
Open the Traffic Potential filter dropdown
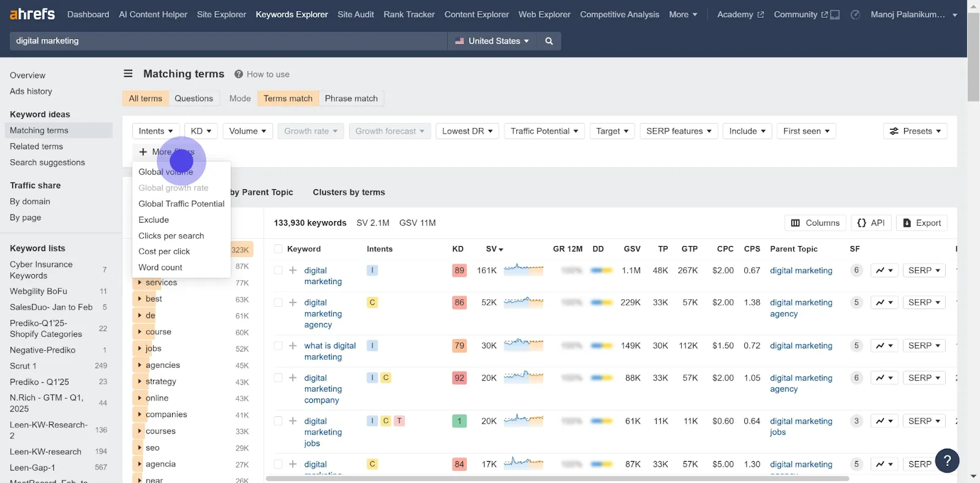click(544, 131)
